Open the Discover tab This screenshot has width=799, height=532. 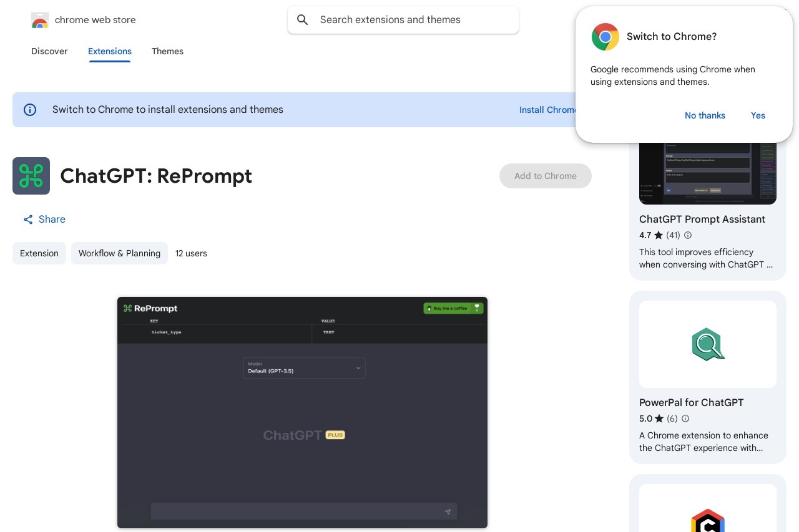click(49, 51)
